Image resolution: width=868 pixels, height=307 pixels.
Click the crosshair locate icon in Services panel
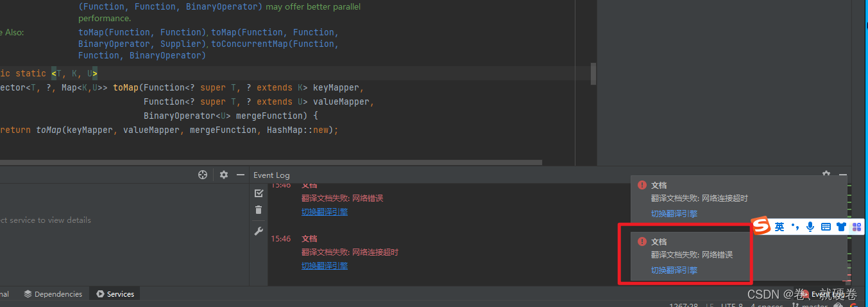[203, 175]
